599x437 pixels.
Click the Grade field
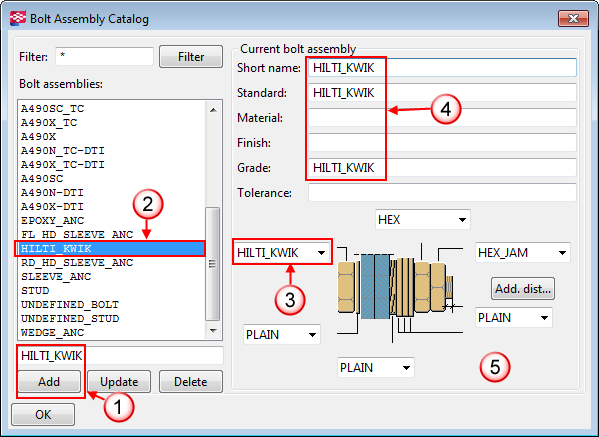[x=442, y=168]
